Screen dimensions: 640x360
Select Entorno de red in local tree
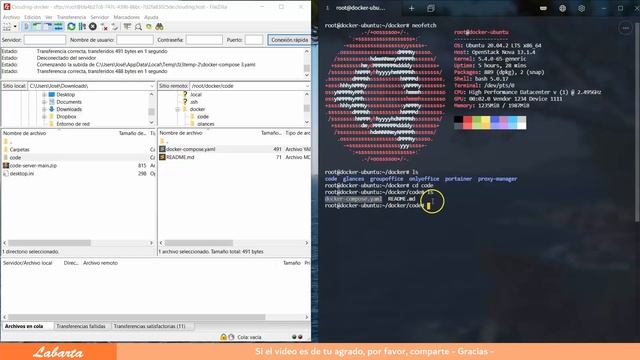pyautogui.click(x=73, y=124)
